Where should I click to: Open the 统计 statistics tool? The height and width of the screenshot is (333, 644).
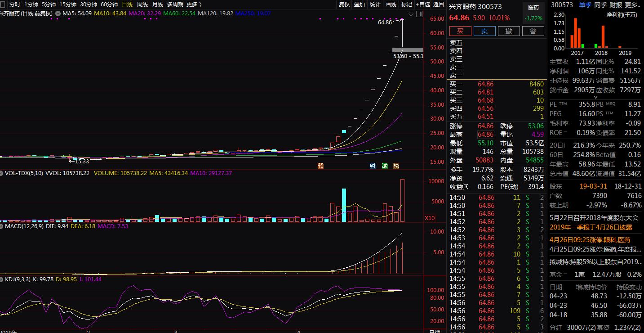pyautogui.click(x=375, y=4)
